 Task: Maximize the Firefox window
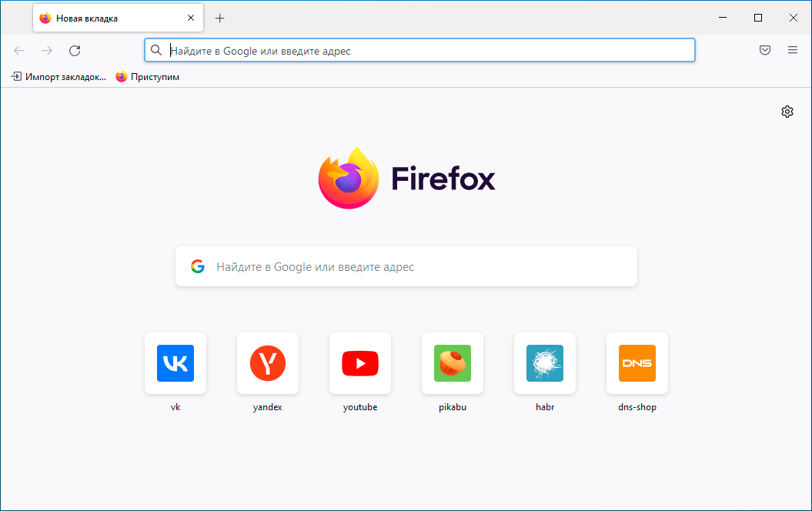tap(758, 18)
